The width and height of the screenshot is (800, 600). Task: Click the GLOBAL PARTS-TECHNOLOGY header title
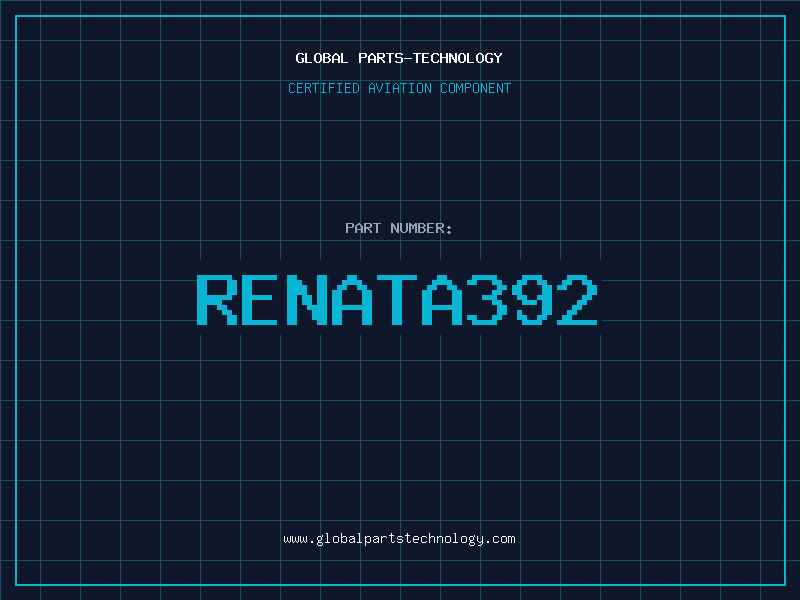click(x=399, y=58)
